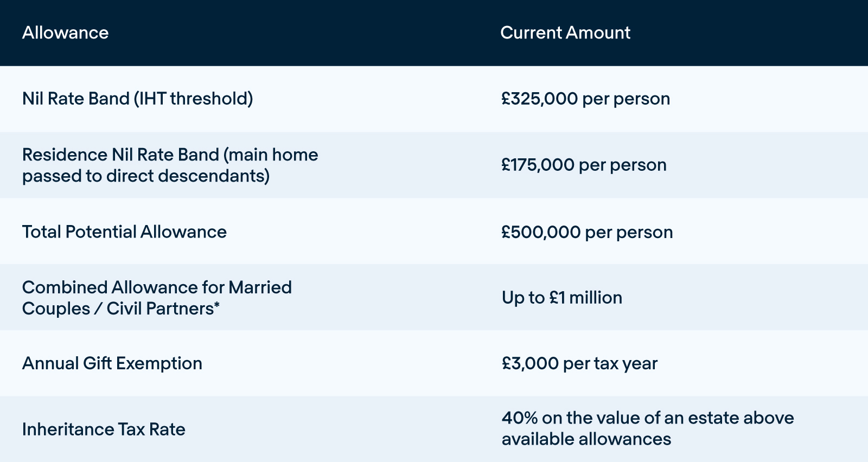
Task: Select the Annual Gift Exemption label
Action: coord(112,363)
